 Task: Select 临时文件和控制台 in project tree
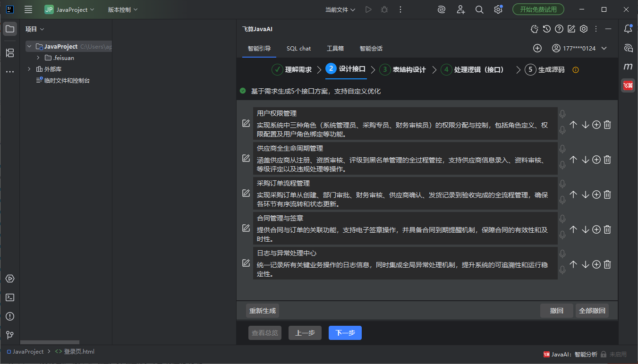[x=63, y=81]
